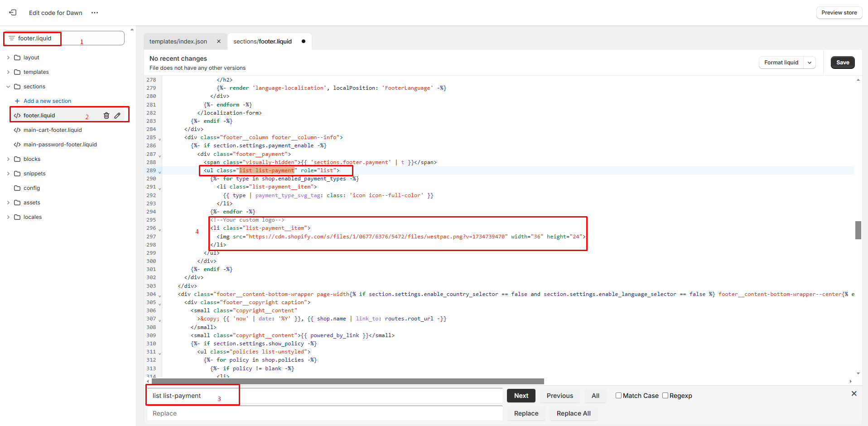
Task: Click the 'No recent changes' heading
Action: [x=178, y=58]
